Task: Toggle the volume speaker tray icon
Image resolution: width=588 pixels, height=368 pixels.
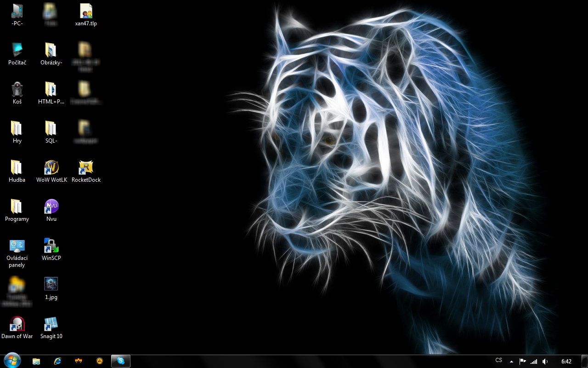Action: pos(545,361)
